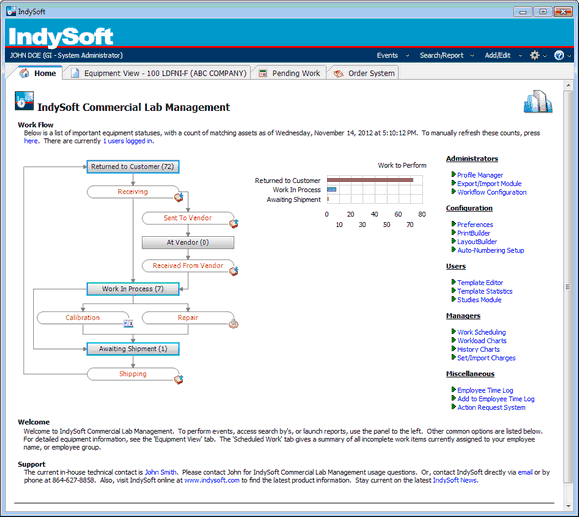This screenshot has width=579, height=517.
Task: Click the Home tab globe icon
Action: pos(25,73)
